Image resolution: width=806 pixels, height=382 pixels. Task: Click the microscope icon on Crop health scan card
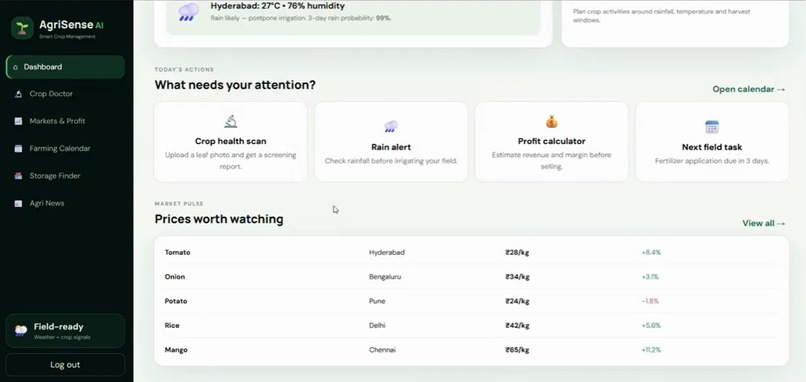(x=231, y=121)
